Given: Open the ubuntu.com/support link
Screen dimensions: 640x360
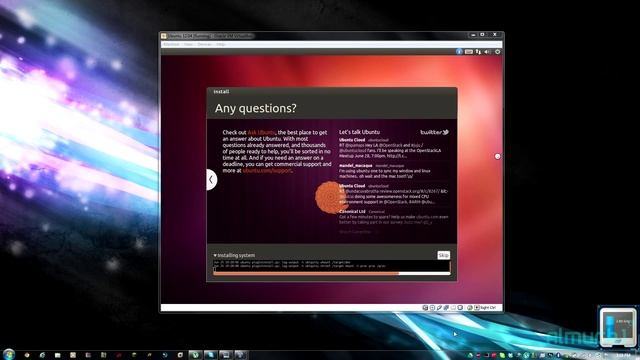Looking at the screenshot, I should coord(267,171).
